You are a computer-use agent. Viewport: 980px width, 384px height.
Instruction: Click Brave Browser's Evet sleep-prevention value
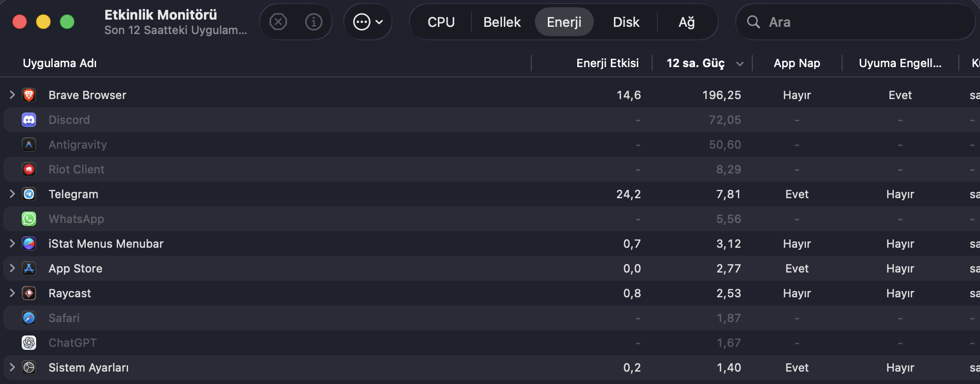900,95
